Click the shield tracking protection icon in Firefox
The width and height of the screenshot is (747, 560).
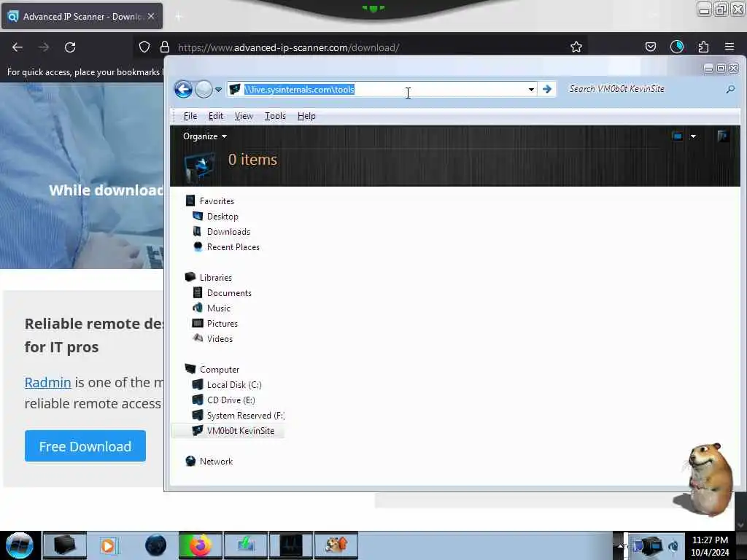click(x=144, y=47)
